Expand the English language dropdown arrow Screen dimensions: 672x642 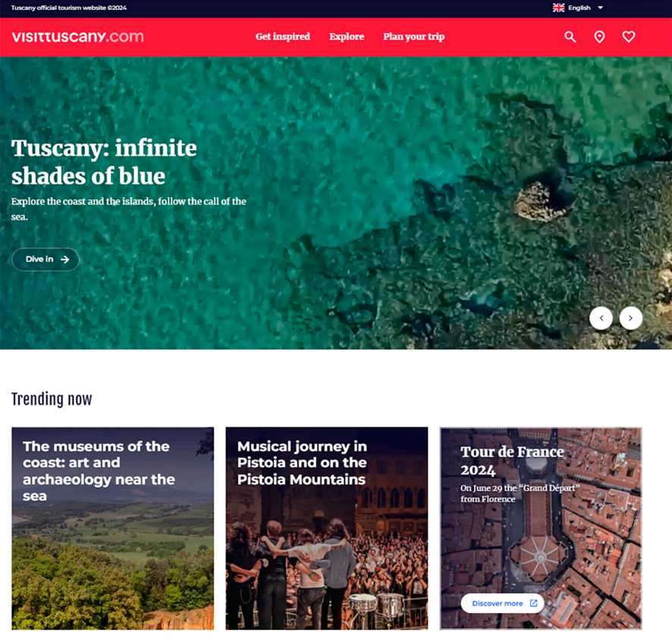click(601, 8)
